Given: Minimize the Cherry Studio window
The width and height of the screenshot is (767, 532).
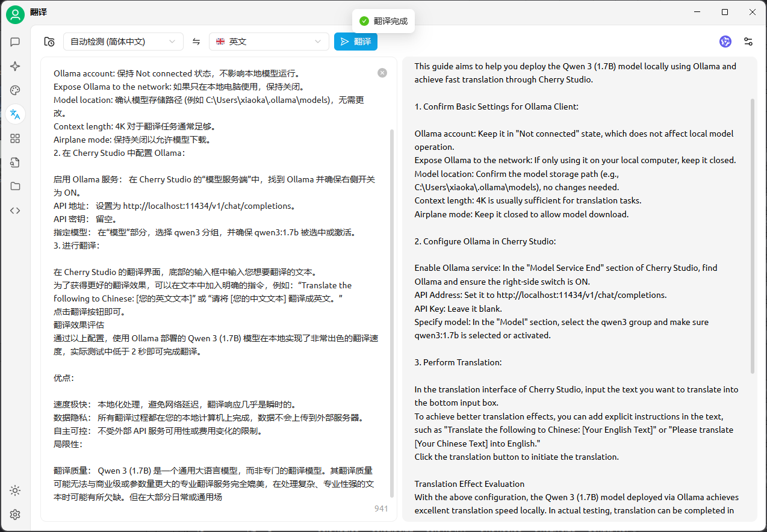Looking at the screenshot, I should (697, 11).
